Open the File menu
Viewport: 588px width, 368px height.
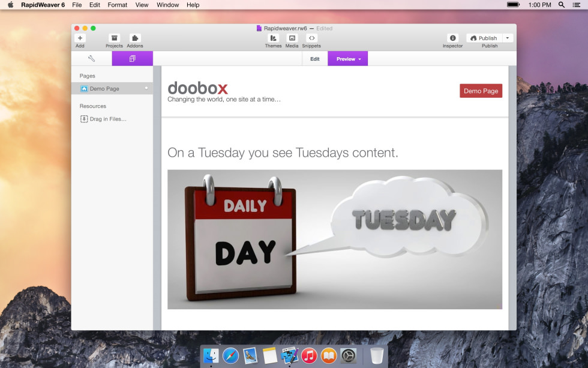pos(77,5)
